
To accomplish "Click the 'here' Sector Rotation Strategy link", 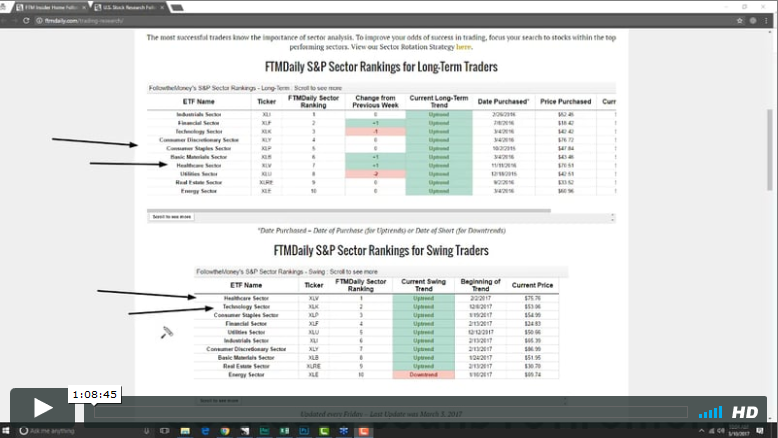I will 463,47.
